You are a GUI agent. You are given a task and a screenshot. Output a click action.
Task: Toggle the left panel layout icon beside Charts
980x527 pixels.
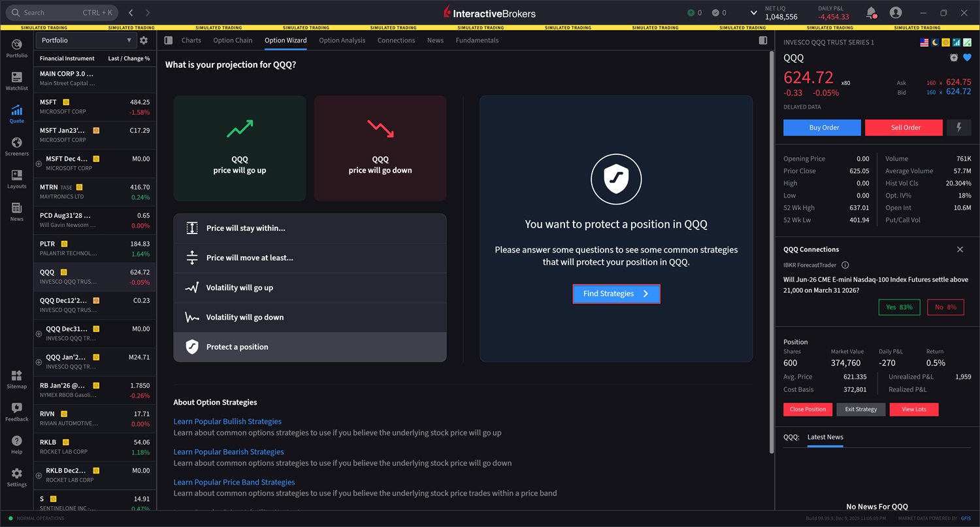coord(169,41)
